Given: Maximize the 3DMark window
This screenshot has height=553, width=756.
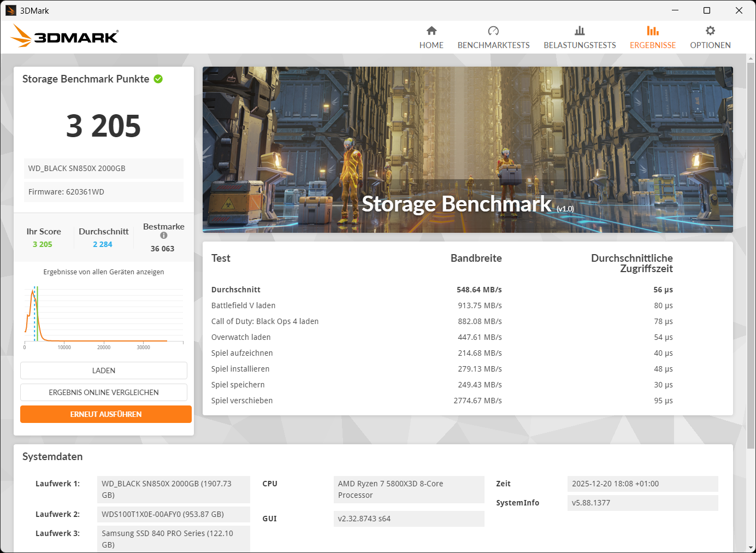Looking at the screenshot, I should (x=707, y=10).
